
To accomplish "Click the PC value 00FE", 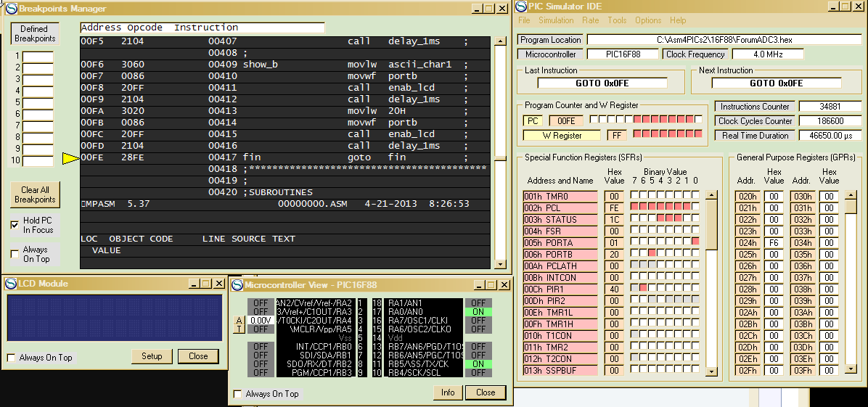I will (x=566, y=120).
